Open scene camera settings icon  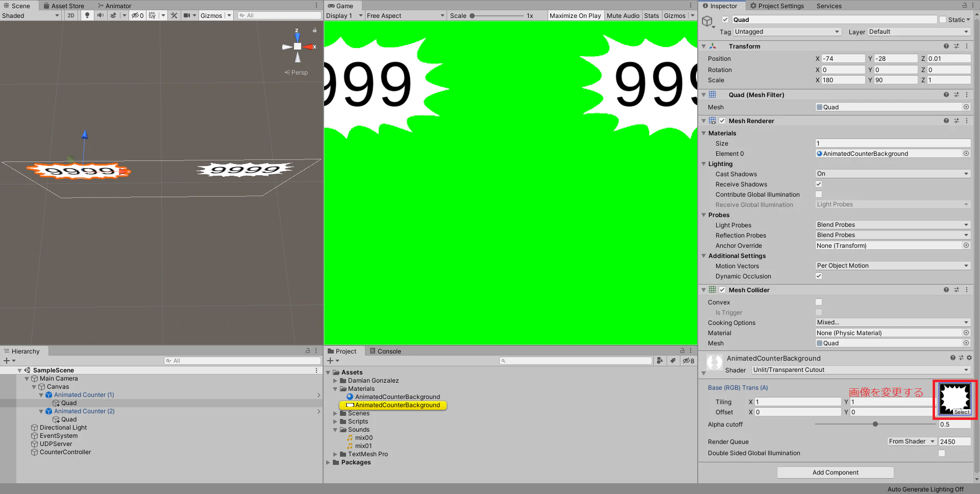tap(187, 15)
